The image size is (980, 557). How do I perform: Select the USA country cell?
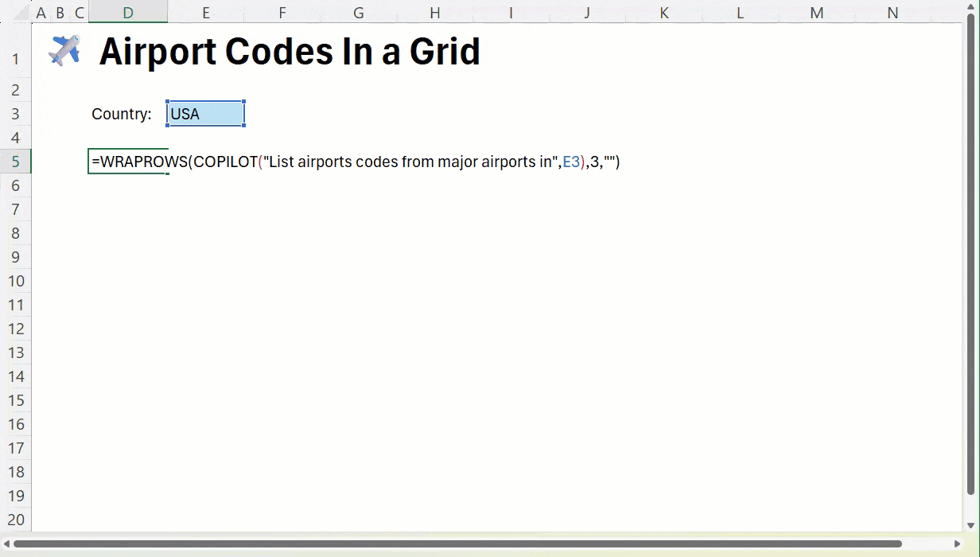point(206,114)
